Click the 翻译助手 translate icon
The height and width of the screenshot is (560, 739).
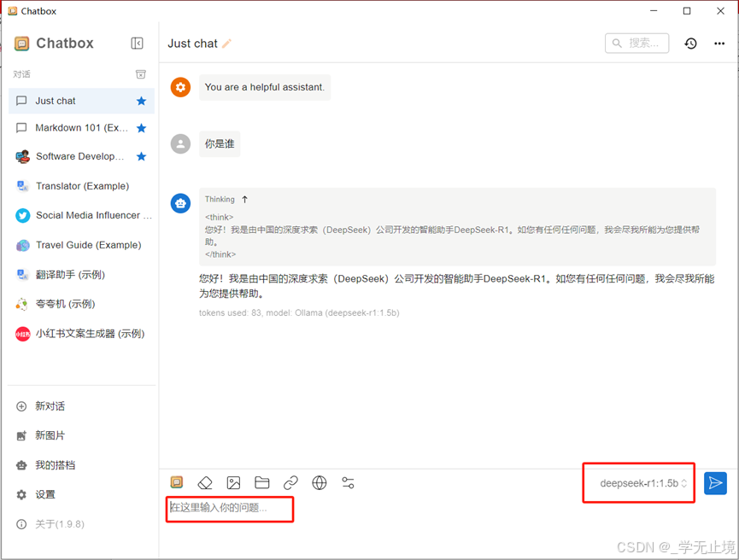click(x=22, y=275)
